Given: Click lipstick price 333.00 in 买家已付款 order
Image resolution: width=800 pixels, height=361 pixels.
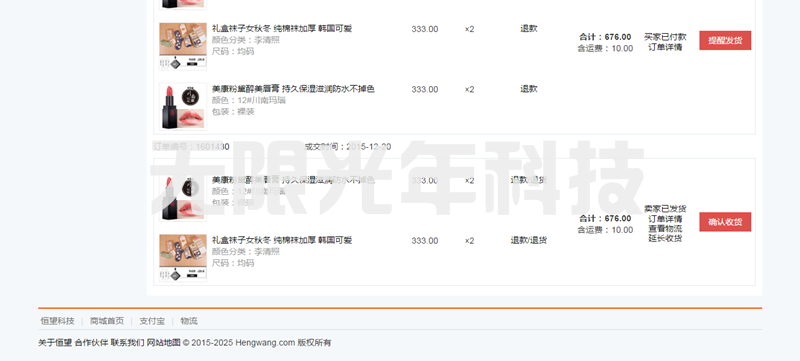Looking at the screenshot, I should click(x=424, y=89).
